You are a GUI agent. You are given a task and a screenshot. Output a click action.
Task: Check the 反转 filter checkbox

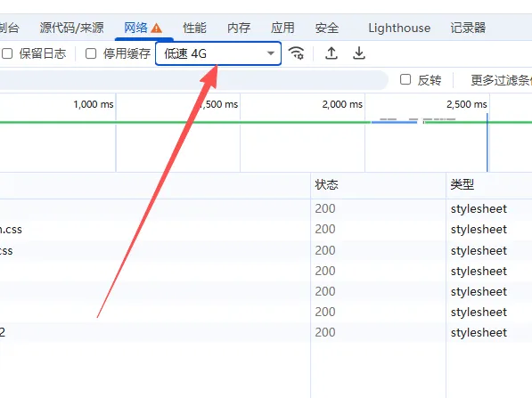[405, 79]
